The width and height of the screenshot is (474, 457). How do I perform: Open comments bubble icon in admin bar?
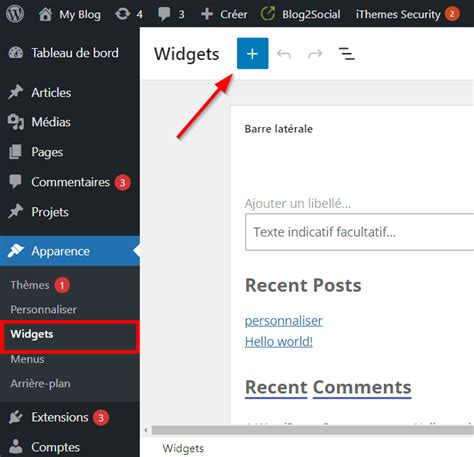click(164, 14)
